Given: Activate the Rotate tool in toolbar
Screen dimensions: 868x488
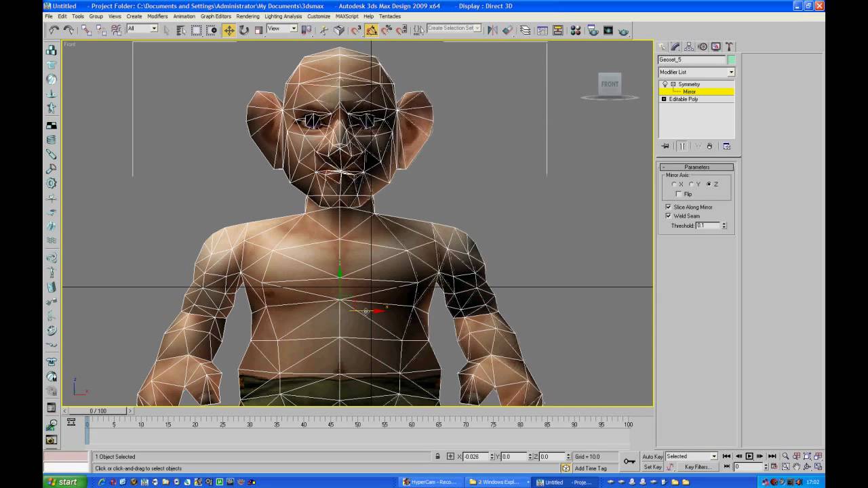Looking at the screenshot, I should pos(243,30).
